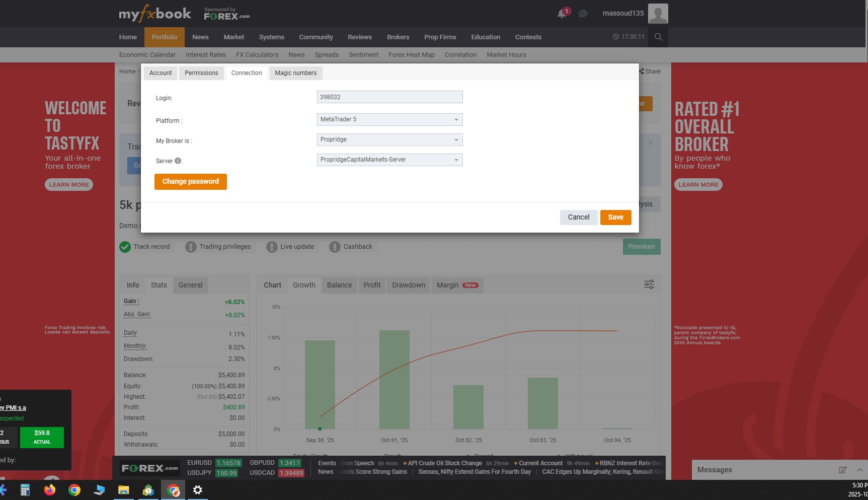Launch Firefox from the taskbar
This screenshot has width=868, height=500.
(50, 490)
